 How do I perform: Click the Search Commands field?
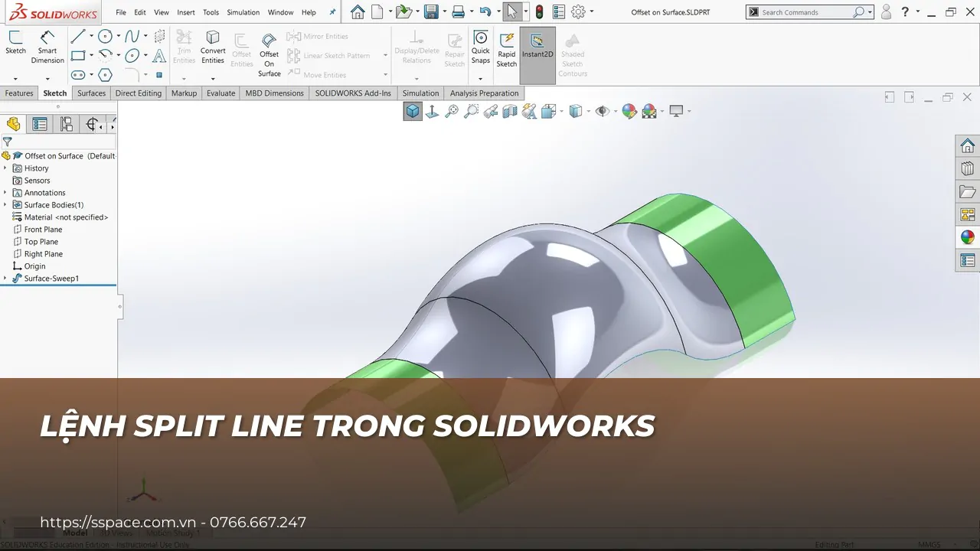point(809,12)
